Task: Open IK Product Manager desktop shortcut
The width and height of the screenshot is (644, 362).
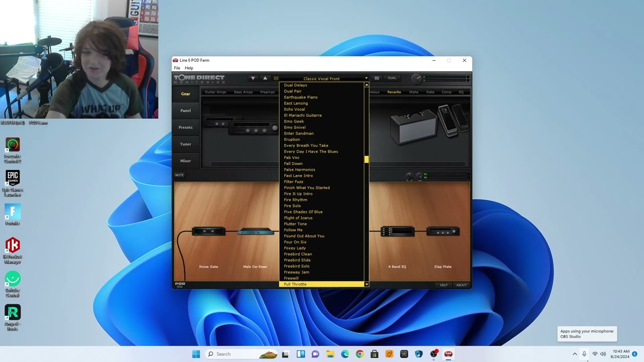Action: 13,250
